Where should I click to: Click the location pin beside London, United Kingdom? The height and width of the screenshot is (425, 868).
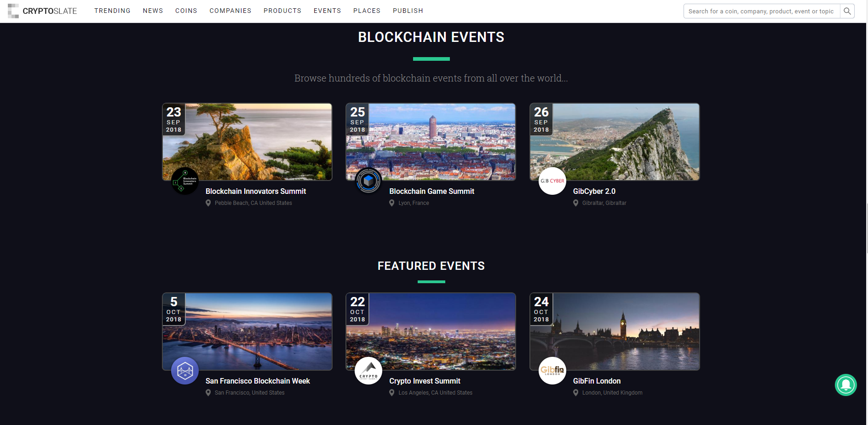point(576,393)
